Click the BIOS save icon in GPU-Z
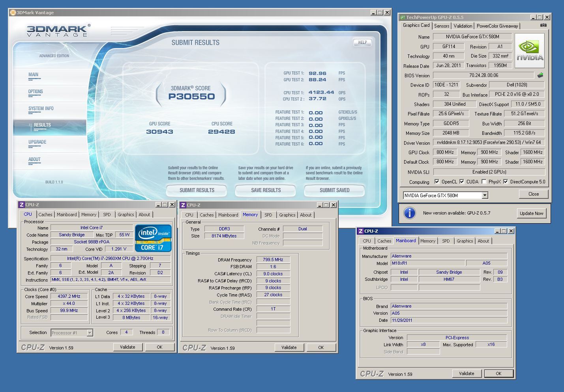The width and height of the screenshot is (564, 392). coord(540,75)
